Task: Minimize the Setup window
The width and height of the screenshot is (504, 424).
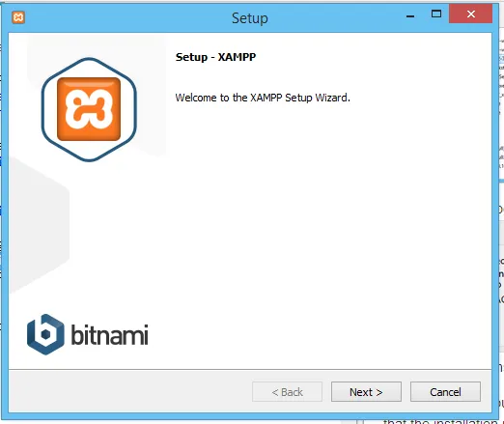Action: pyautogui.click(x=410, y=16)
